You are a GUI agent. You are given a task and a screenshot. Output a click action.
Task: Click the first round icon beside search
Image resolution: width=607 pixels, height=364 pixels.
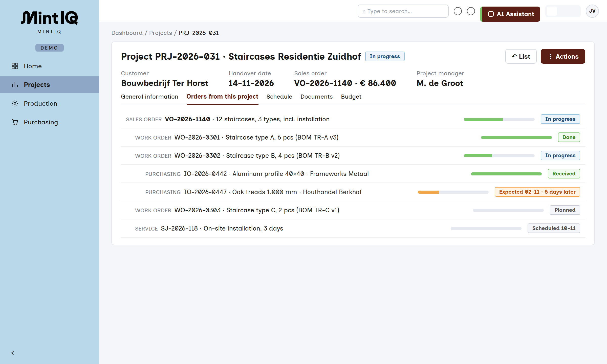pyautogui.click(x=458, y=11)
